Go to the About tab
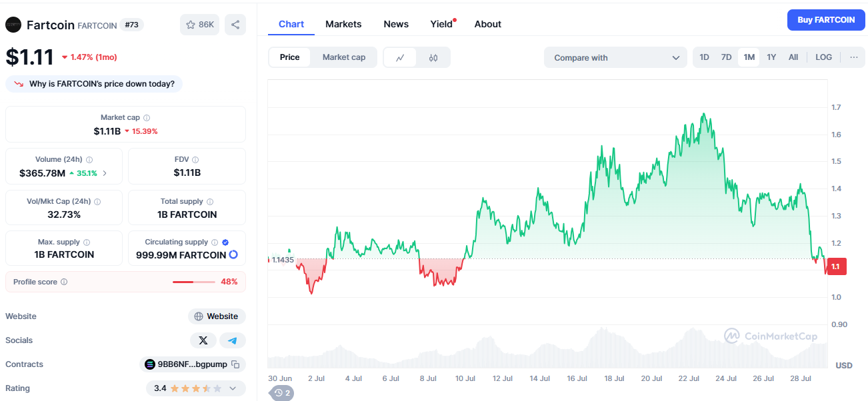This screenshot has height=401, width=868. [488, 24]
